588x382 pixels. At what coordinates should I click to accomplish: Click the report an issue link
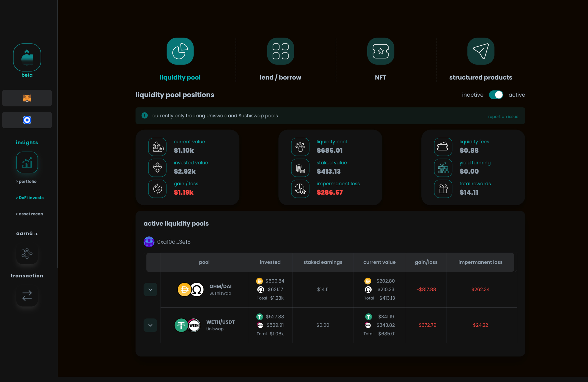(x=503, y=117)
